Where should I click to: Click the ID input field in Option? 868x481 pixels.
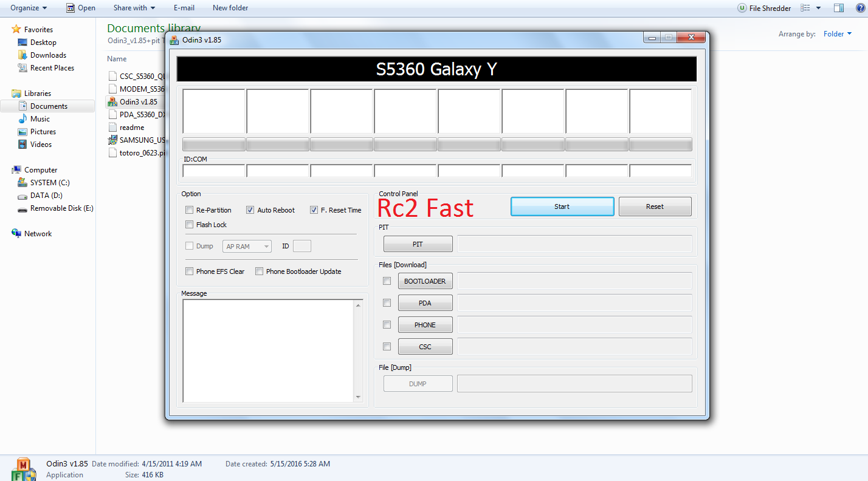click(x=302, y=246)
